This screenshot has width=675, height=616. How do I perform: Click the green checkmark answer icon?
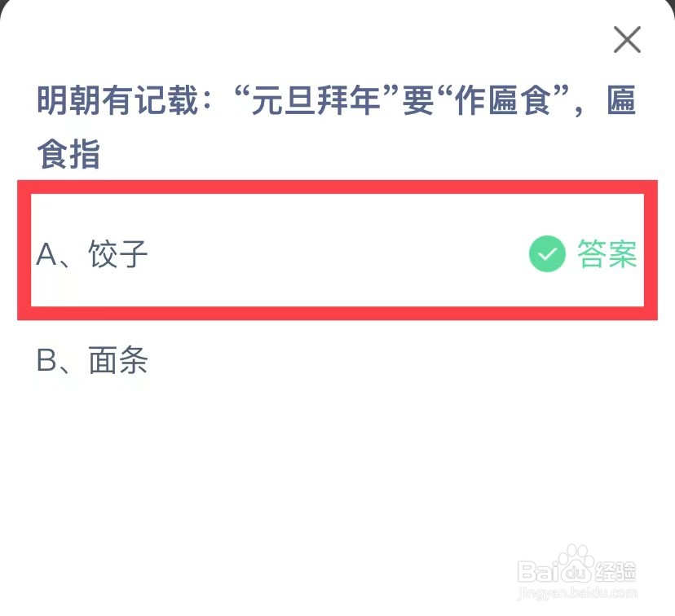point(546,254)
